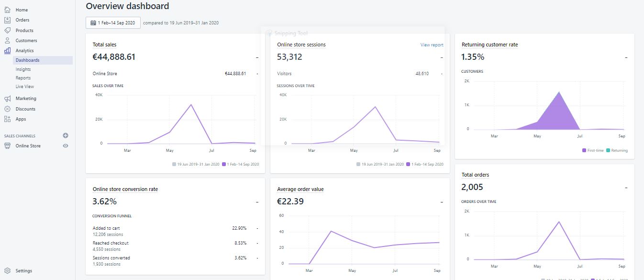644x280 pixels.
Task: Go to Reports in sidebar
Action: [x=23, y=78]
